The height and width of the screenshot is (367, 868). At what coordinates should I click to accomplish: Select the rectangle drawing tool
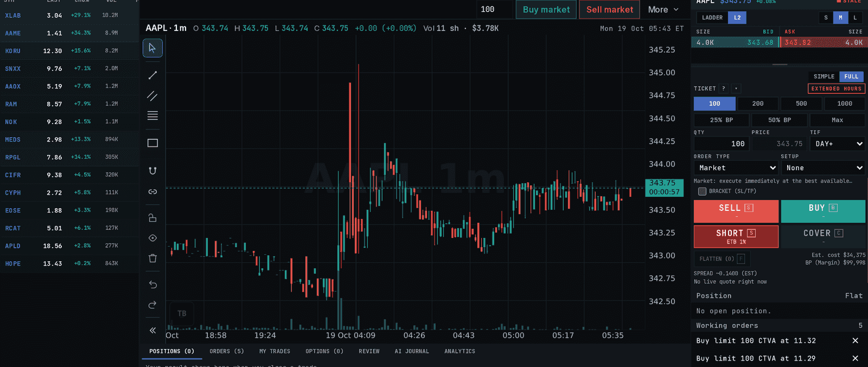coord(152,143)
